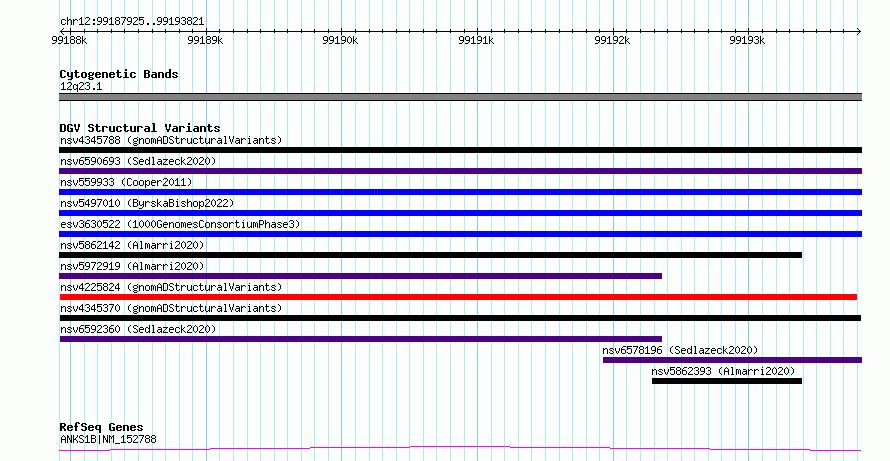Select the purple bar for nsv6592360
The height and width of the screenshot is (461, 890).
[360, 339]
